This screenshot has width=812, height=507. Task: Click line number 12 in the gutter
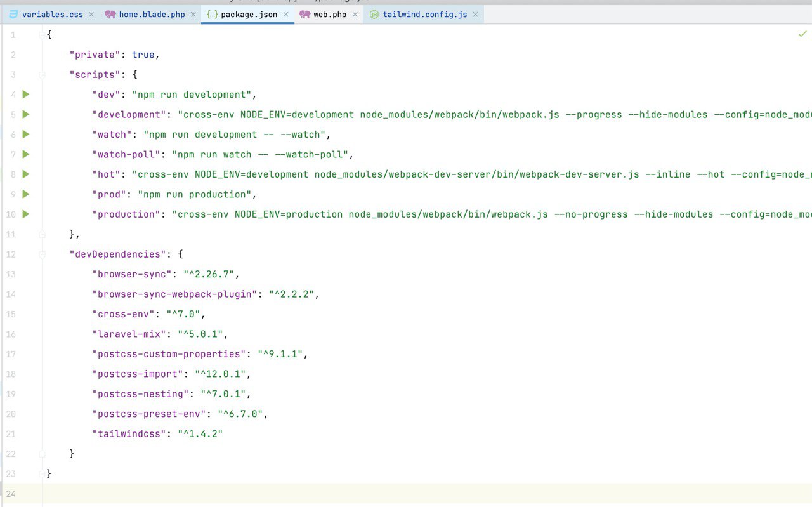(x=11, y=254)
